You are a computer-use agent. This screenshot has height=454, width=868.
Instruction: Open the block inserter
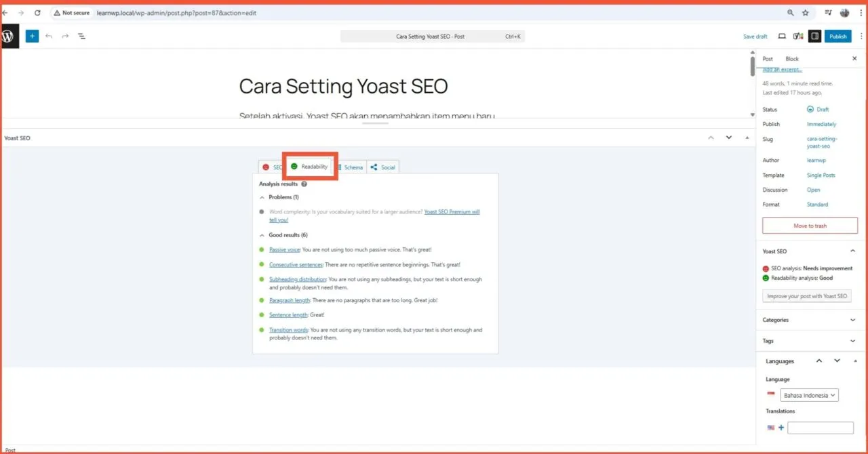[x=32, y=36]
